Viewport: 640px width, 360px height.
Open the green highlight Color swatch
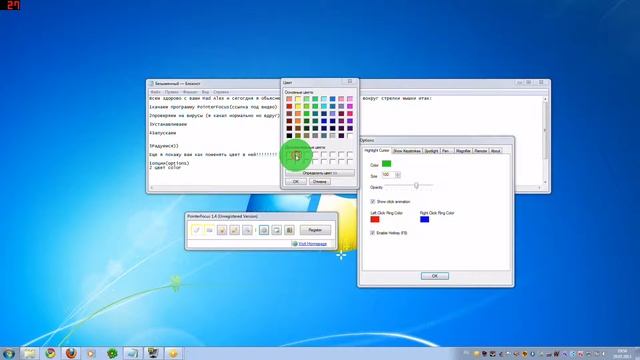[x=387, y=164]
